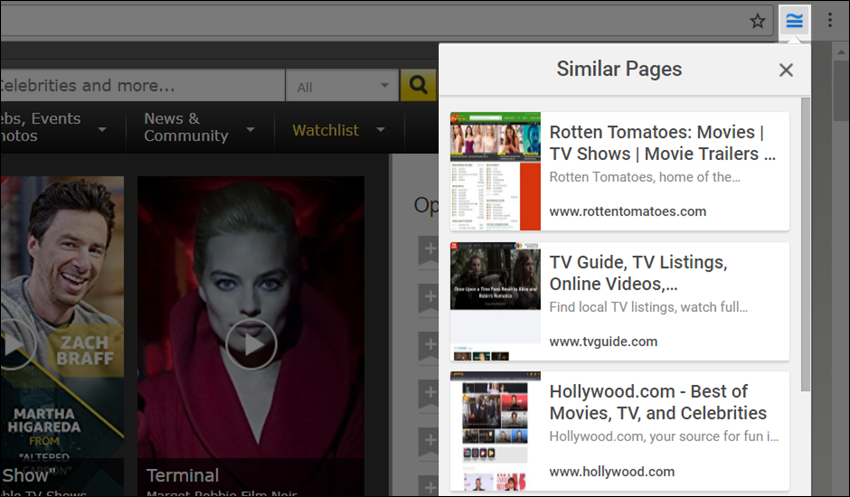The width and height of the screenshot is (850, 497).
Task: Open the TV Guide, TV Listings result
Action: (x=638, y=273)
